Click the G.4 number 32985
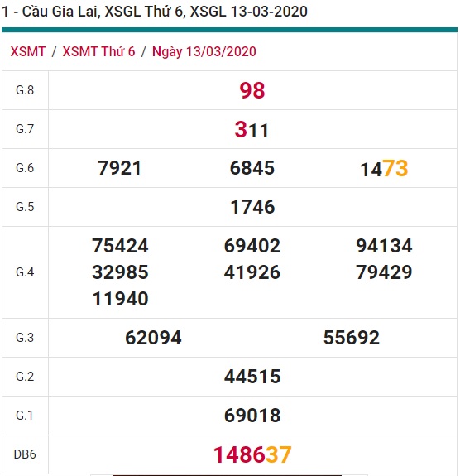 (x=120, y=272)
